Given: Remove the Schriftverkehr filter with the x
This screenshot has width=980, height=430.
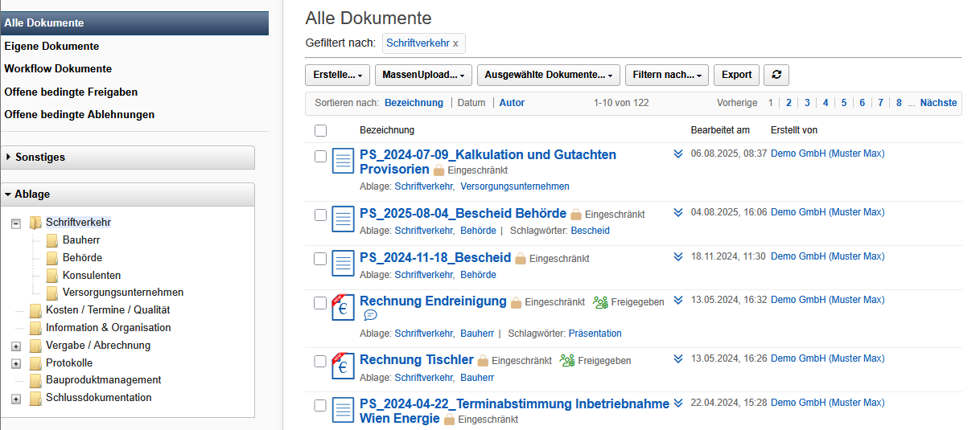Looking at the screenshot, I should click(x=455, y=43).
